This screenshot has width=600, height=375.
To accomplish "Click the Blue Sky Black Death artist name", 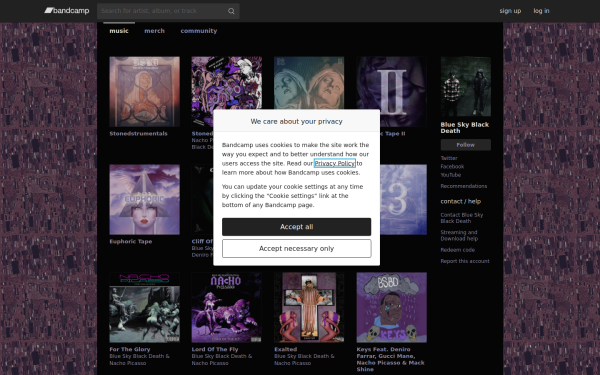I will coord(465,128).
